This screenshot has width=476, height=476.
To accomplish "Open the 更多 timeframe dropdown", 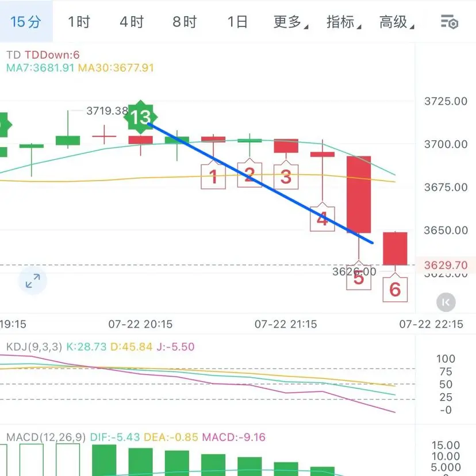I will (290, 22).
